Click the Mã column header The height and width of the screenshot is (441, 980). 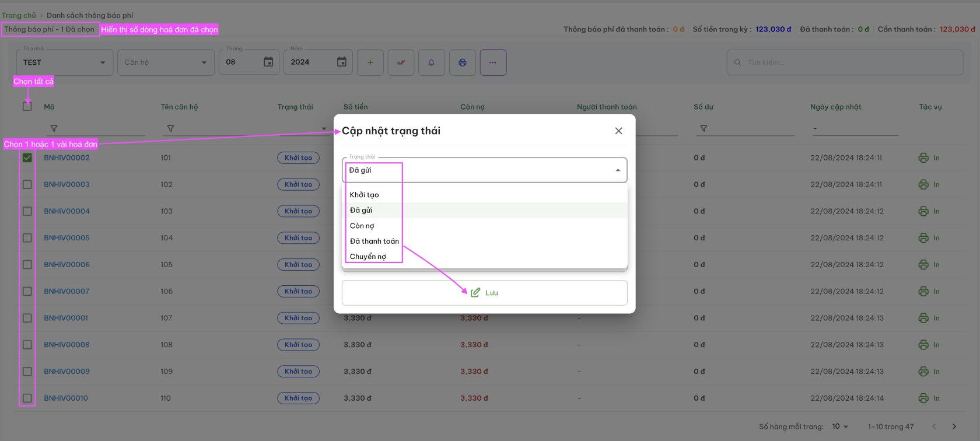(49, 107)
